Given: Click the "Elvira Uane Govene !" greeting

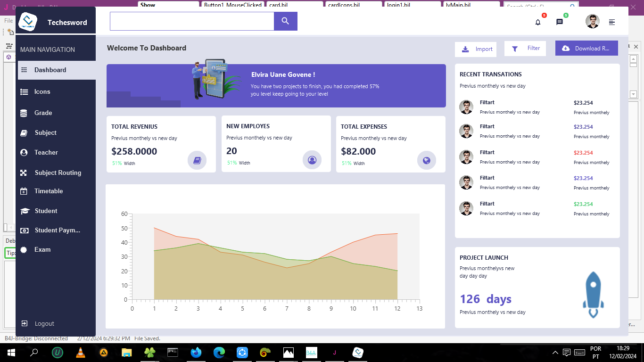Looking at the screenshot, I should pos(283,74).
